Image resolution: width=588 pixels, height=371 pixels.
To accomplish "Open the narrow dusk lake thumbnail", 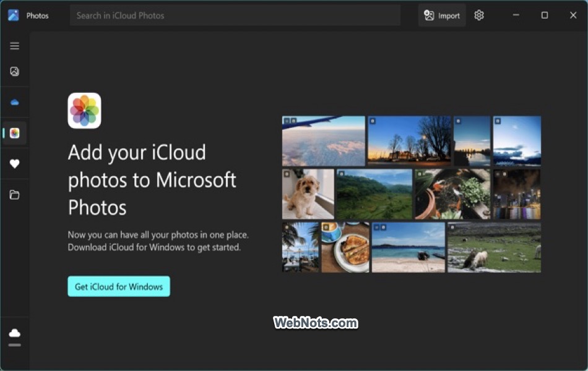I will pos(472,141).
